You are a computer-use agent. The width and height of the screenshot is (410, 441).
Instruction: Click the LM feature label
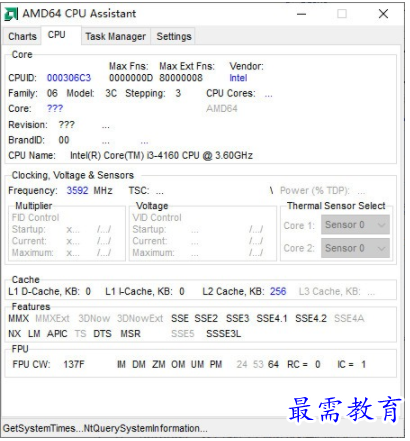click(34, 334)
